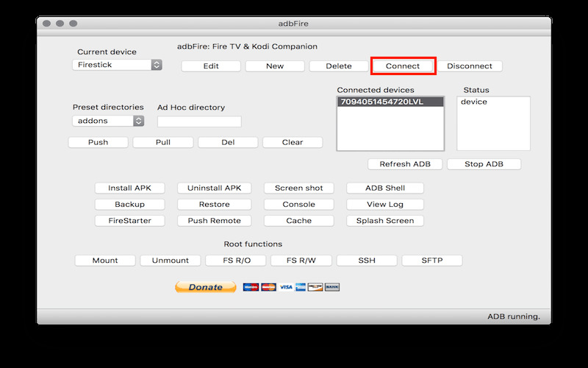The height and width of the screenshot is (368, 588).
Task: Take a Screen shot
Action: [x=299, y=188]
